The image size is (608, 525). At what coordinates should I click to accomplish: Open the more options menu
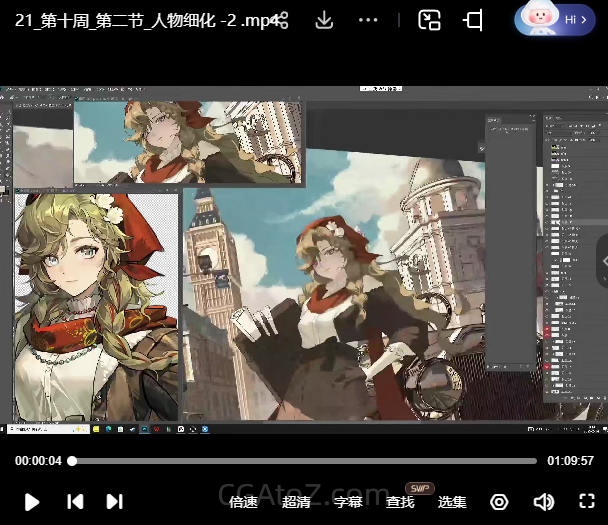368,20
